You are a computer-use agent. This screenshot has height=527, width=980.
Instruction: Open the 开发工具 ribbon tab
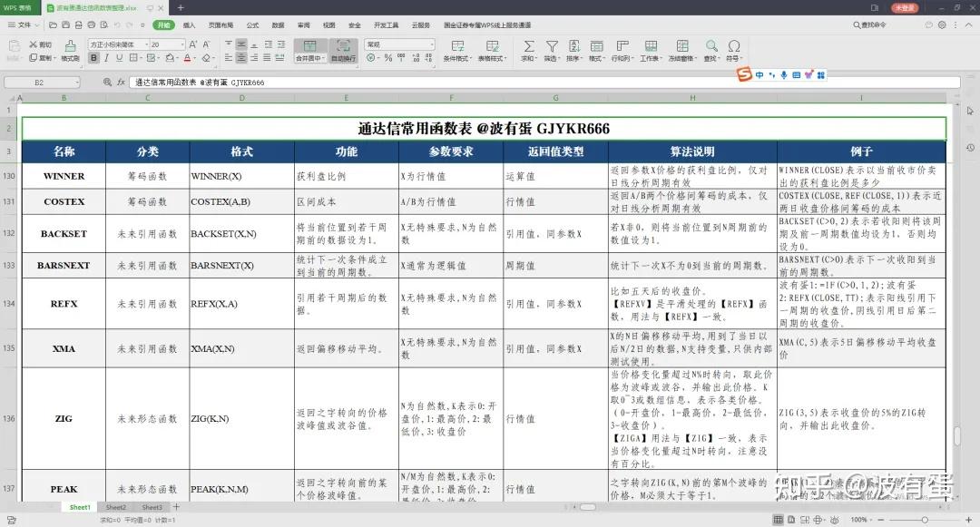coord(386,25)
